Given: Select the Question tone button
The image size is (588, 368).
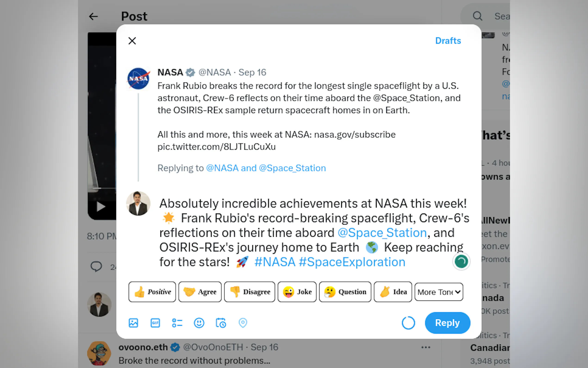Looking at the screenshot, I should point(345,292).
